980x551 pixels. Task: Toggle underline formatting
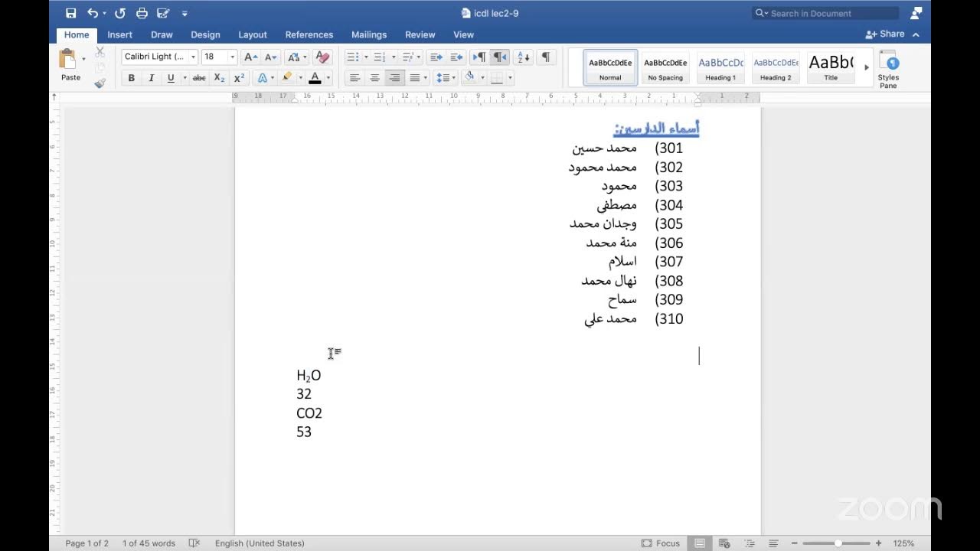170,78
